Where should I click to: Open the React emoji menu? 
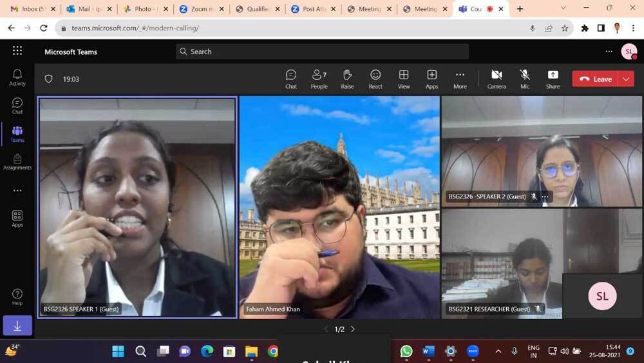375,79
